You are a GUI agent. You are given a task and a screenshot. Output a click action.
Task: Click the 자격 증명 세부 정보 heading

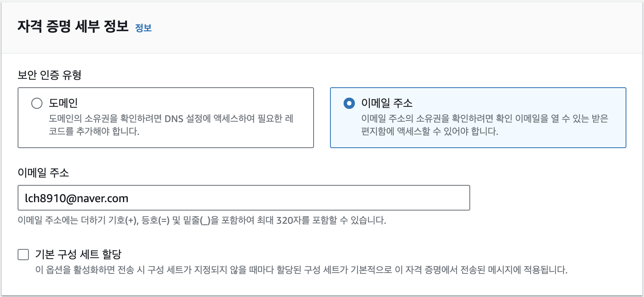pos(73,26)
